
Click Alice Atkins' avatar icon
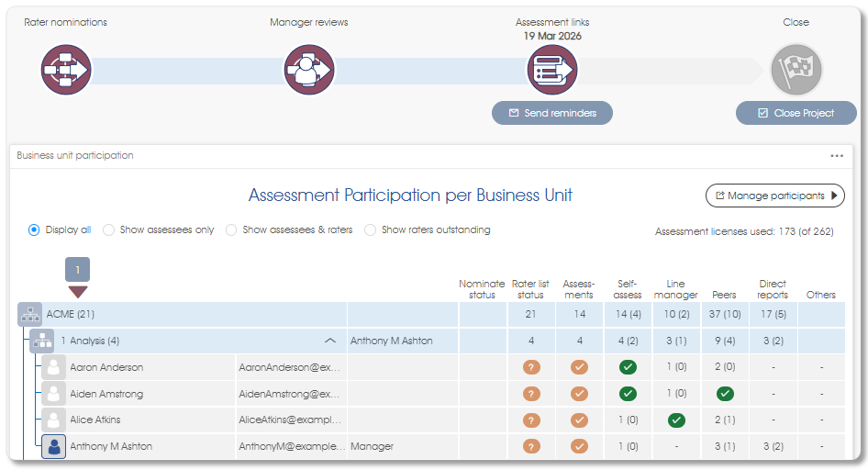pyautogui.click(x=54, y=420)
